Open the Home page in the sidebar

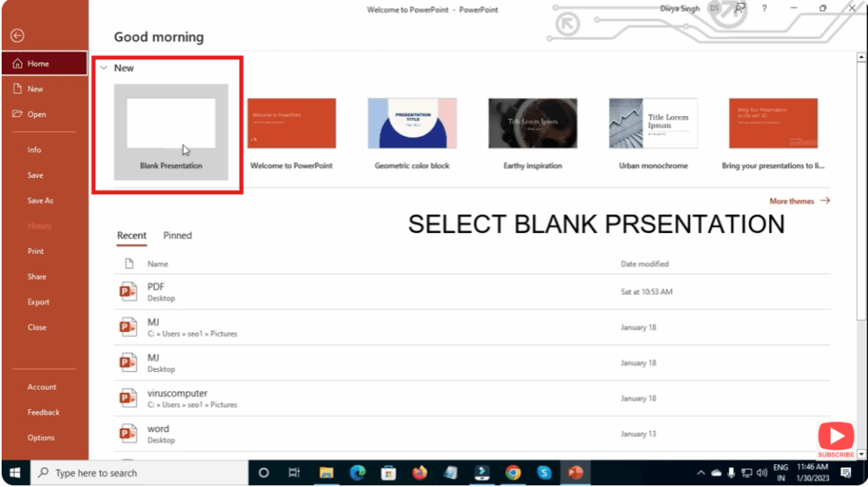pyautogui.click(x=44, y=64)
